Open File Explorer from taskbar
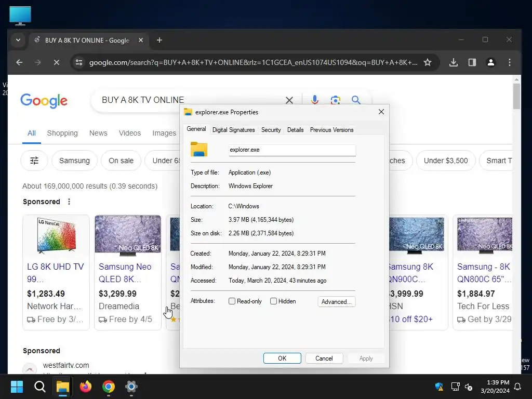The width and height of the screenshot is (532, 399). [x=62, y=387]
